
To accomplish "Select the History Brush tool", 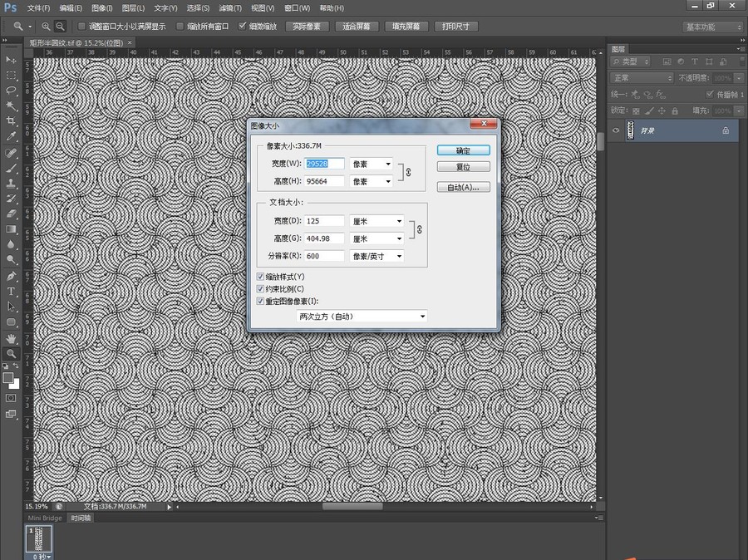I will point(11,199).
